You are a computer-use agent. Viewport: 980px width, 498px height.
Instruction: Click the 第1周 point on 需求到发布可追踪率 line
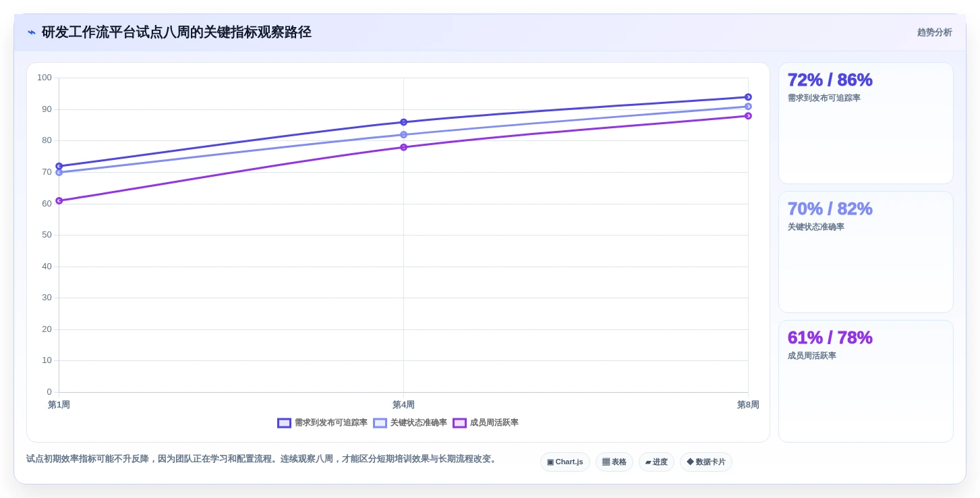point(59,166)
